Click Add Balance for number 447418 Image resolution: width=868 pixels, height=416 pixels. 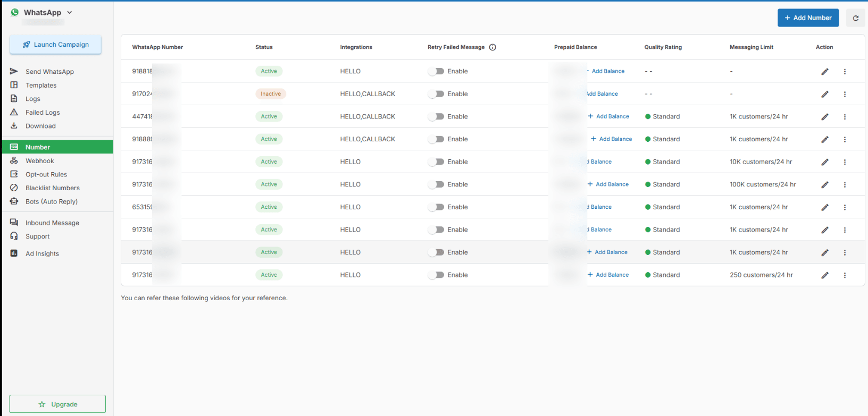(608, 116)
